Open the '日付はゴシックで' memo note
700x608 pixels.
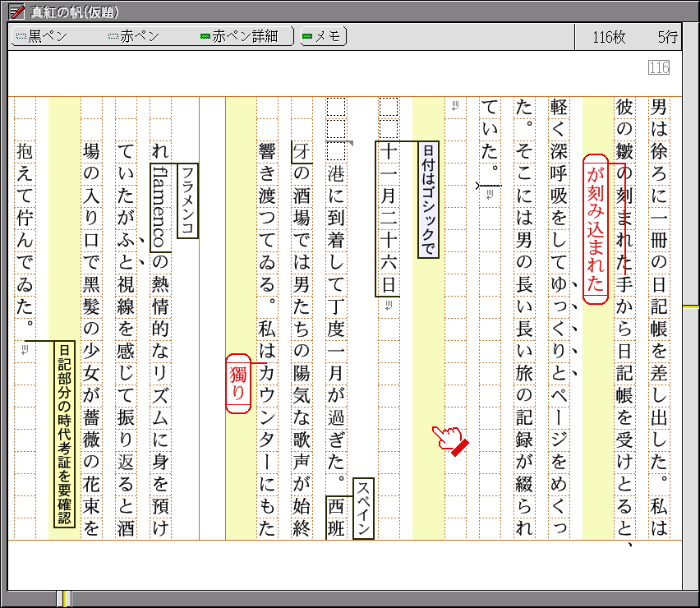[427, 200]
